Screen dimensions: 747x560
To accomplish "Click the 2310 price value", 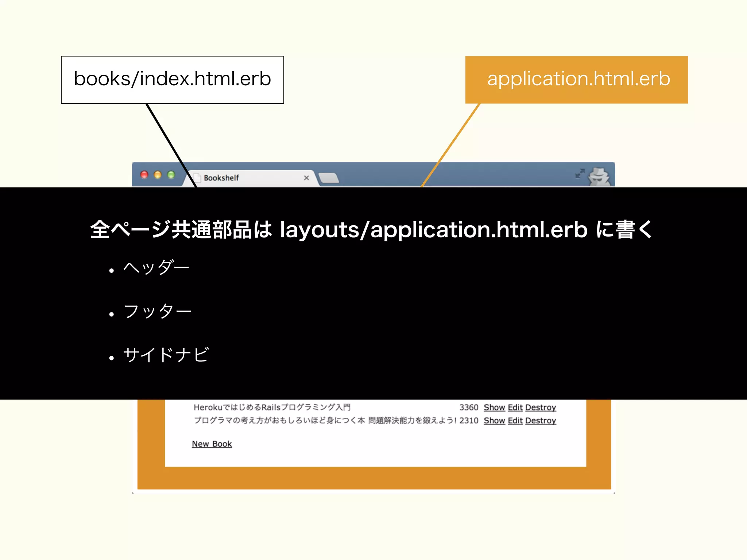I will pyautogui.click(x=469, y=420).
